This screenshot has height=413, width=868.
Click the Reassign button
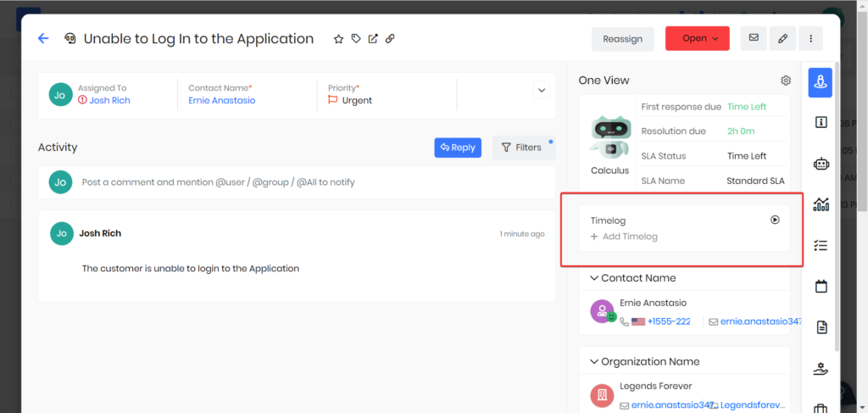pos(622,38)
